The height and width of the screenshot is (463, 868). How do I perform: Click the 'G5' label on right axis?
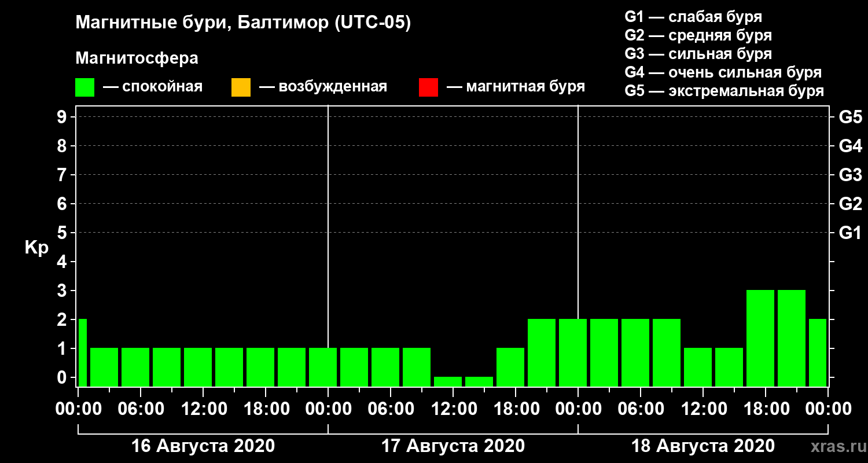[850, 117]
